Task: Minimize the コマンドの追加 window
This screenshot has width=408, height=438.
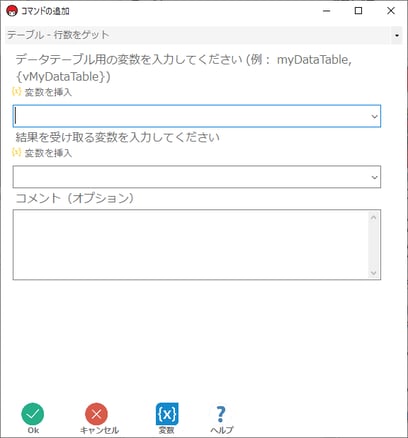Action: [x=327, y=11]
